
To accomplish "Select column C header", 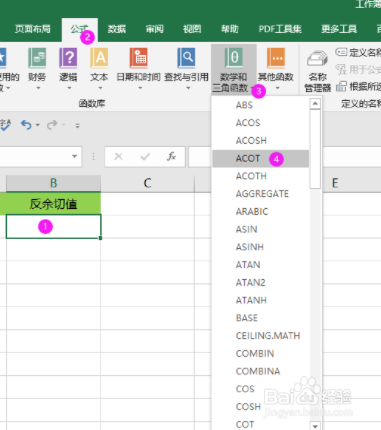I will (147, 183).
